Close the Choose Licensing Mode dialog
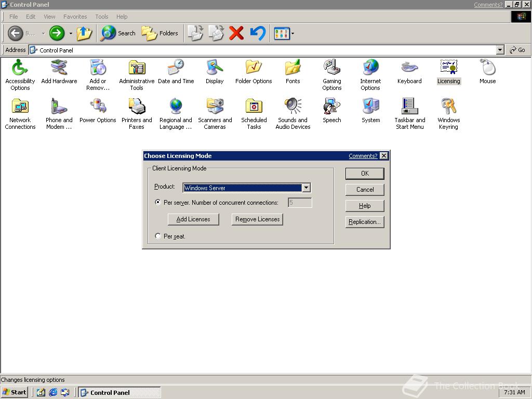The height and width of the screenshot is (399, 532). (384, 156)
